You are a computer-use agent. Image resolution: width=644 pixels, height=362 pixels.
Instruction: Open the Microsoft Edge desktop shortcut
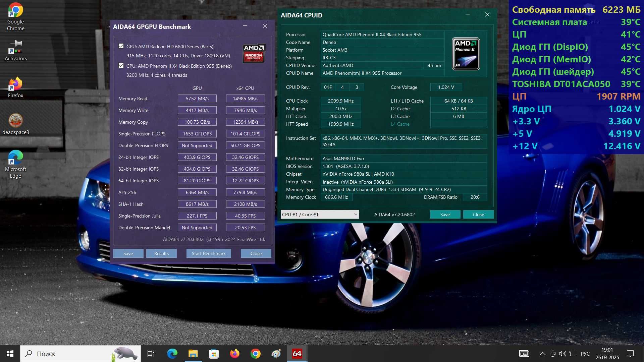pos(15,164)
